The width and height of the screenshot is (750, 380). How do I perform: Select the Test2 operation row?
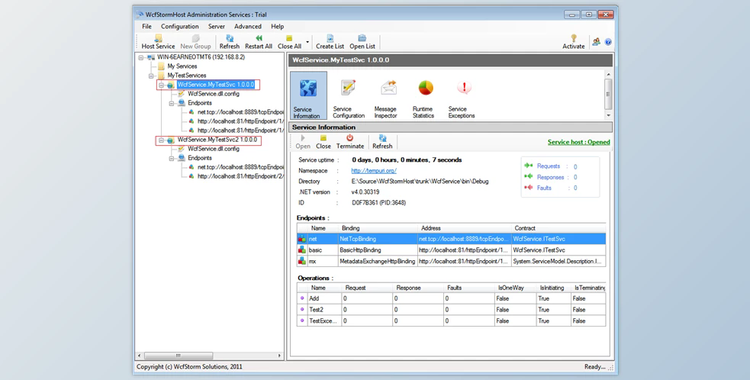tap(451, 310)
